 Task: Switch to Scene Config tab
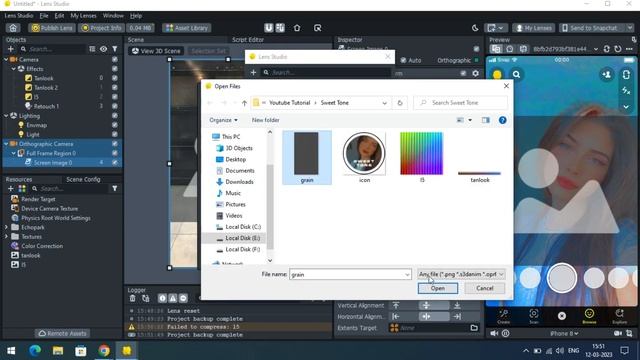pyautogui.click(x=83, y=179)
